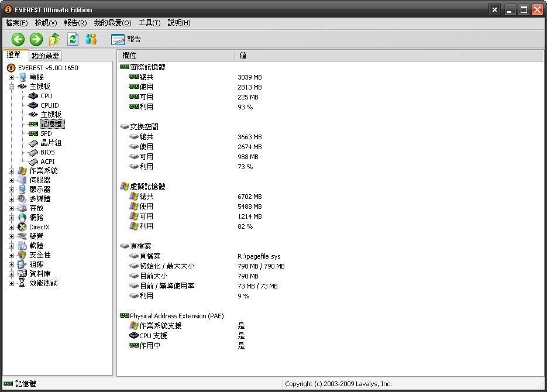The height and width of the screenshot is (392, 547).
Task: Select the EVEREST v5.00.1650 root node
Action: pos(48,68)
